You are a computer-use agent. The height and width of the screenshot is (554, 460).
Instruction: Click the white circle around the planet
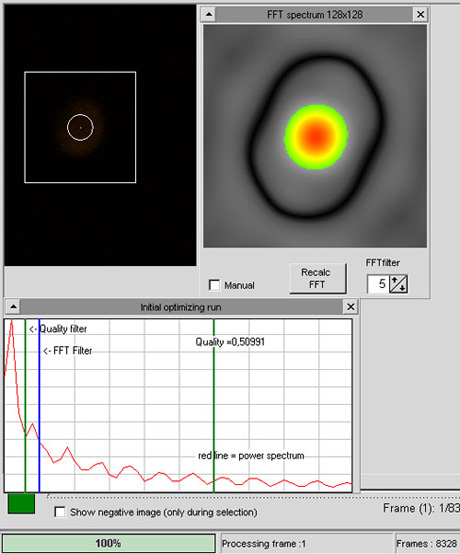(x=80, y=128)
